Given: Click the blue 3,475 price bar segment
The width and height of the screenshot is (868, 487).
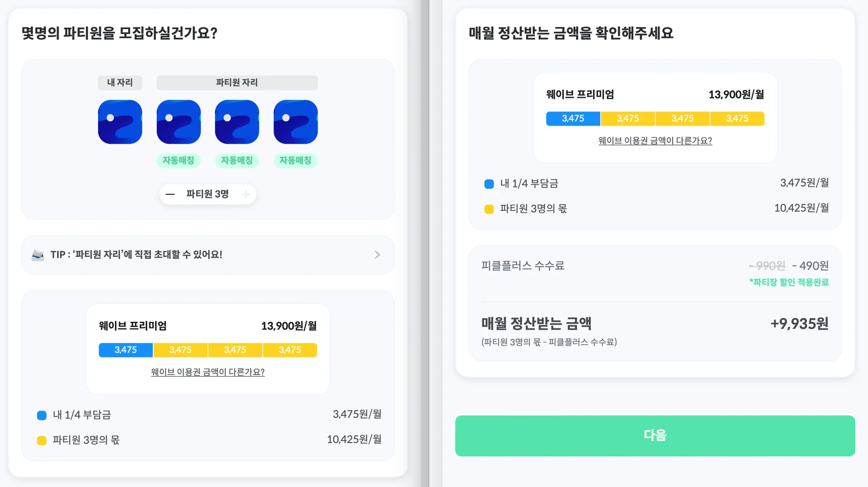Looking at the screenshot, I should click(x=125, y=350).
